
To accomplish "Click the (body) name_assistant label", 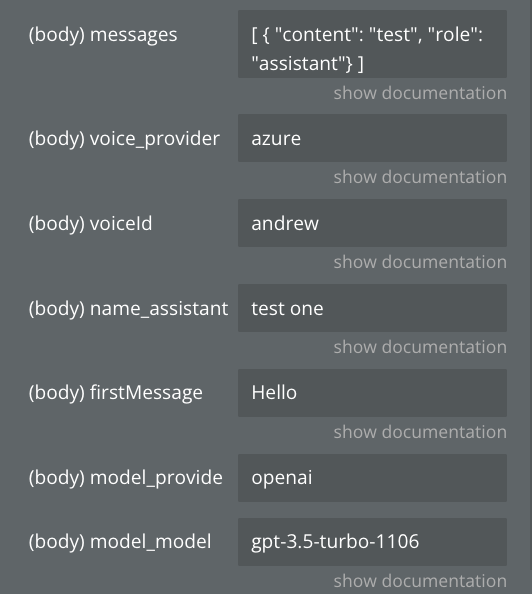I will [x=128, y=309].
